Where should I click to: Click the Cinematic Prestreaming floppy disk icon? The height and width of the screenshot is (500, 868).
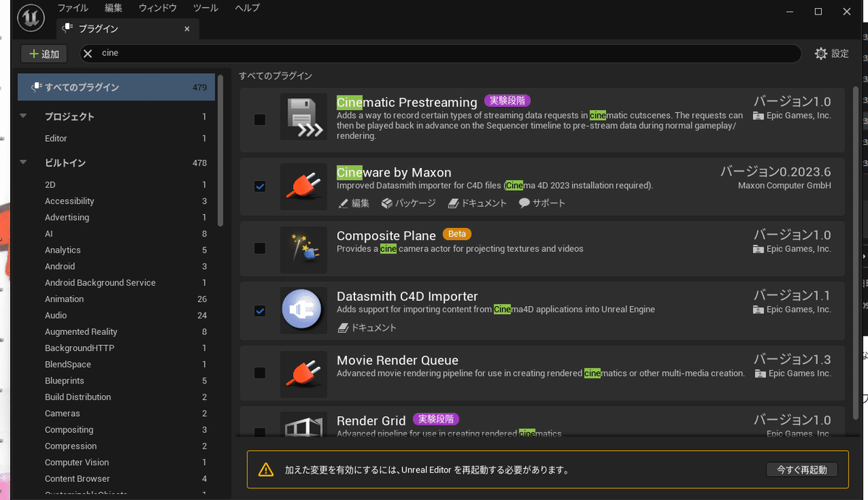pos(304,116)
